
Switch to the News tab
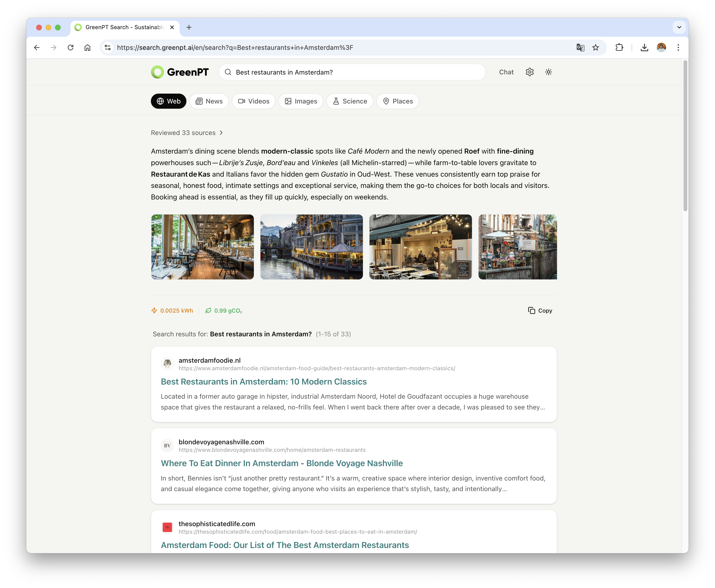click(x=209, y=101)
